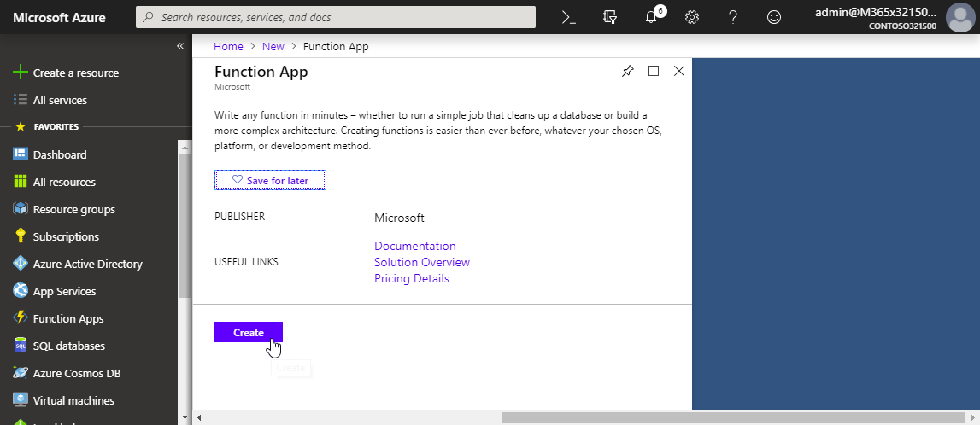The height and width of the screenshot is (425, 980).
Task: Click the All resources grid icon
Action: pos(21,182)
